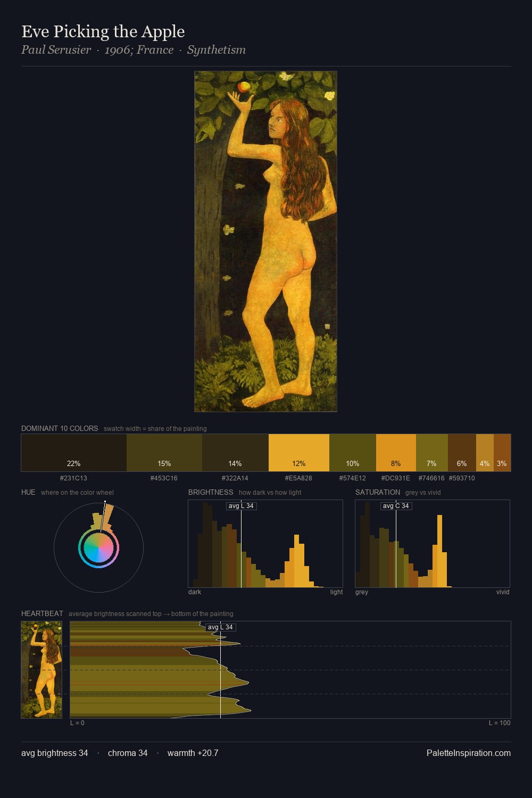Click the saturation 'avg C 34' label
This screenshot has height=798, width=532.
(x=396, y=506)
